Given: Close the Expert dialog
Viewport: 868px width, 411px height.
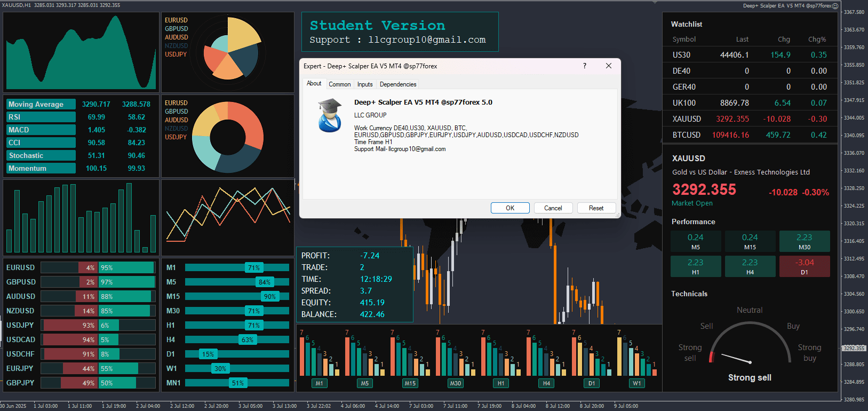Looking at the screenshot, I should (609, 66).
